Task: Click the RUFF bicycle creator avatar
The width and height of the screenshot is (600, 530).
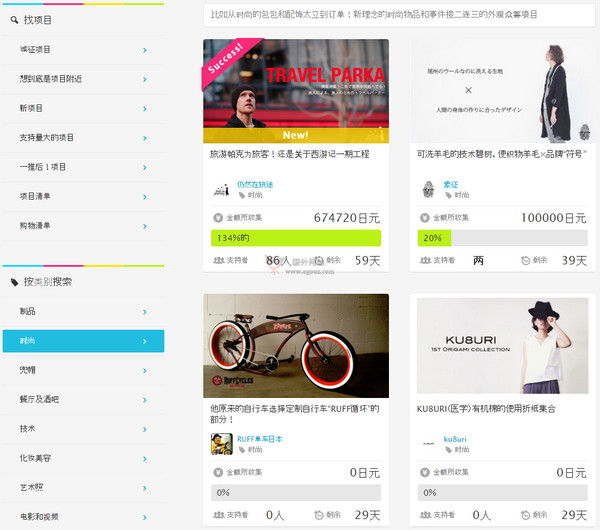Action: point(222,444)
